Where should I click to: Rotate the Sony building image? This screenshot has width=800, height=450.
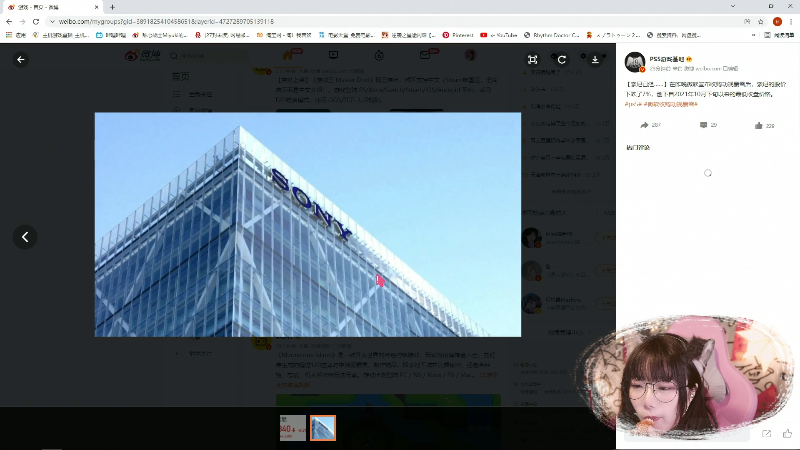562,60
